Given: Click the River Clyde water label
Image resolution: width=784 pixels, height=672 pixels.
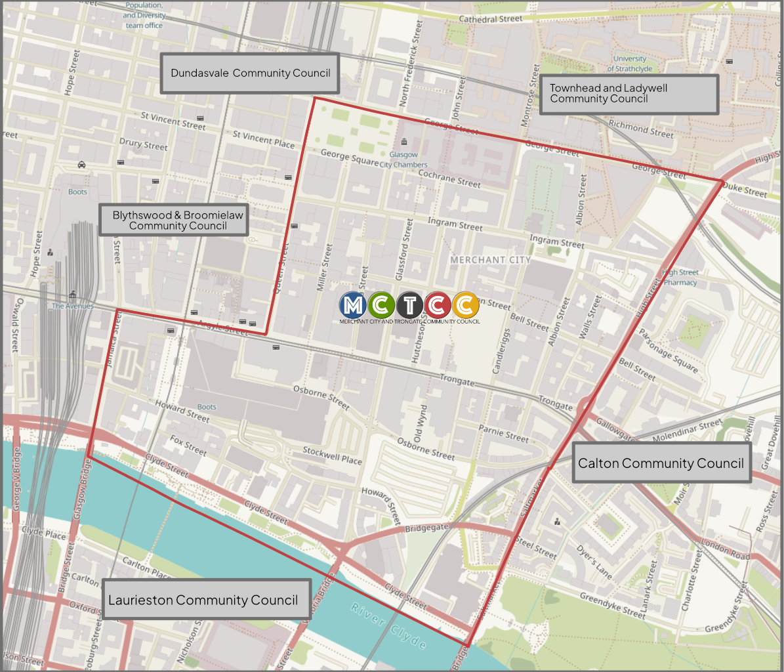Looking at the screenshot, I should pyautogui.click(x=388, y=624).
